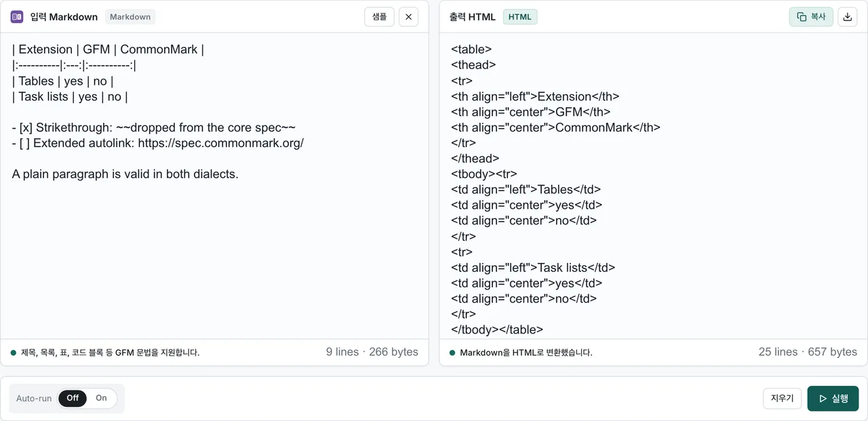This screenshot has width=868, height=421.
Task: Click the '<tbody><tr>' output line
Action: pos(484,174)
